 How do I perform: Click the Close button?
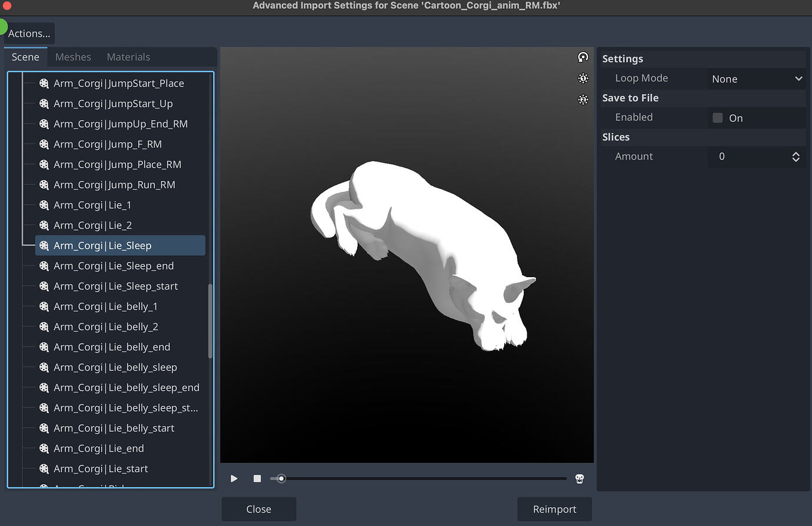[258, 509]
